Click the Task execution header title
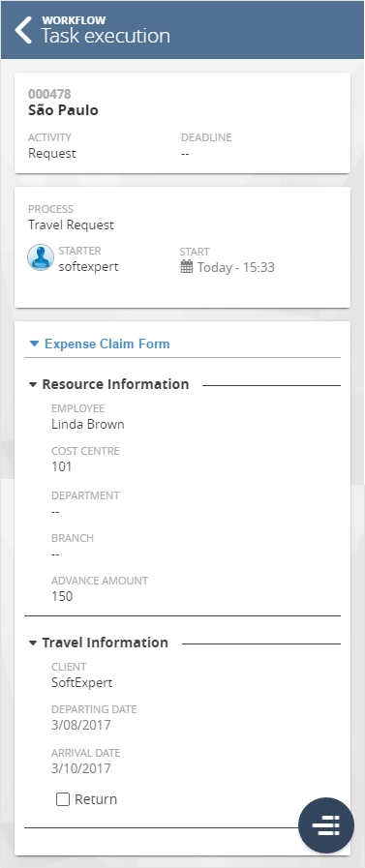The height and width of the screenshot is (868, 365). point(106,36)
